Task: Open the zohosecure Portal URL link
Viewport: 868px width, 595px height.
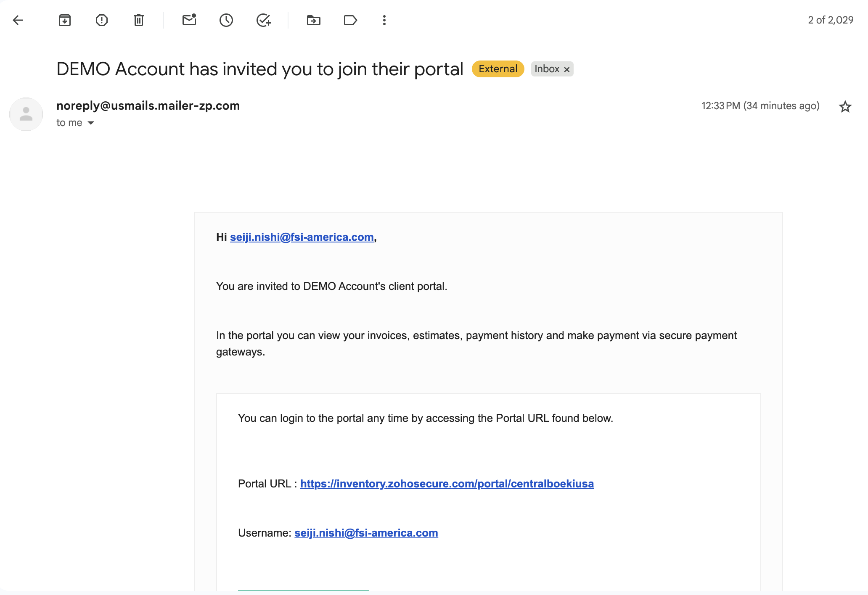Action: point(447,484)
